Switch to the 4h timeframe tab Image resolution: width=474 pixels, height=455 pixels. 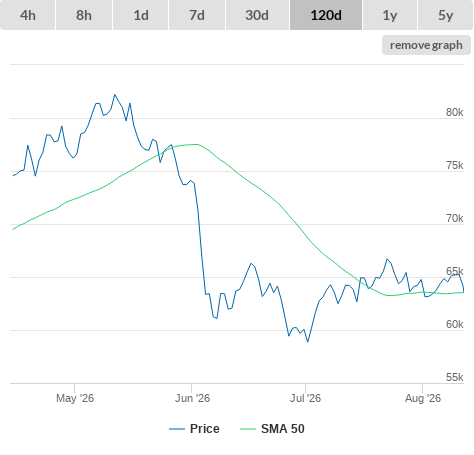point(27,15)
